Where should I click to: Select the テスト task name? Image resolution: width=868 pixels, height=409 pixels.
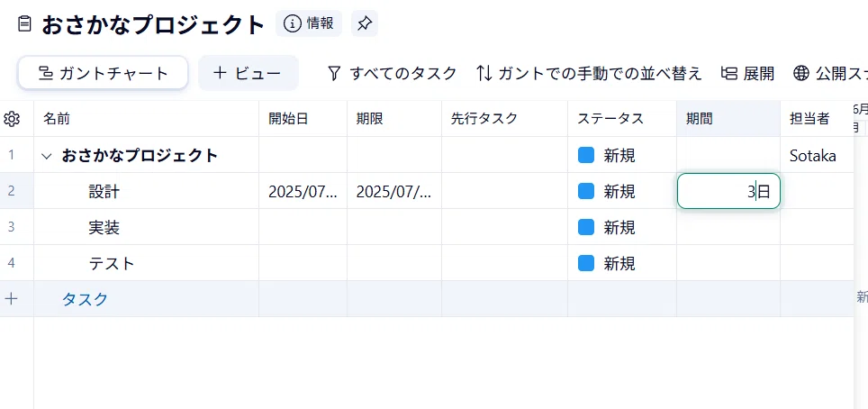112,263
